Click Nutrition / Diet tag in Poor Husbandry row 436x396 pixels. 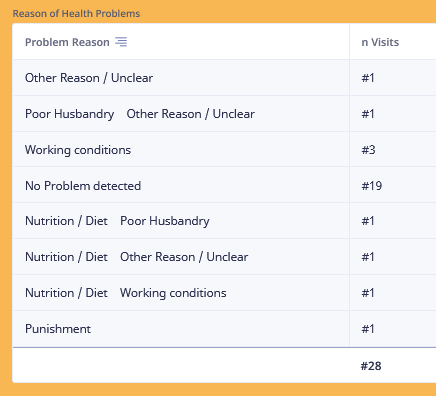(x=66, y=221)
